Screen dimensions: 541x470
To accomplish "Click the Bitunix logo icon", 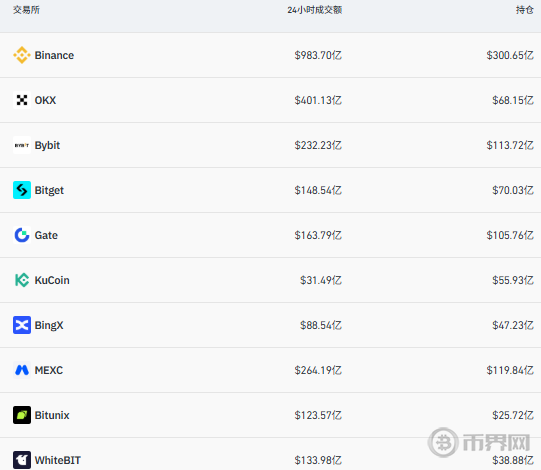I will pyautogui.click(x=22, y=415).
